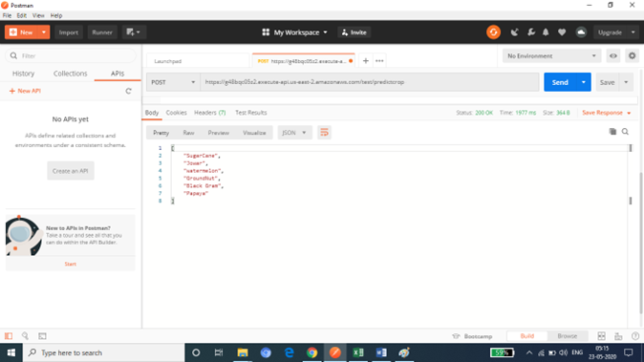644x362 pixels.
Task: Select Pretty view mode
Action: (x=161, y=133)
